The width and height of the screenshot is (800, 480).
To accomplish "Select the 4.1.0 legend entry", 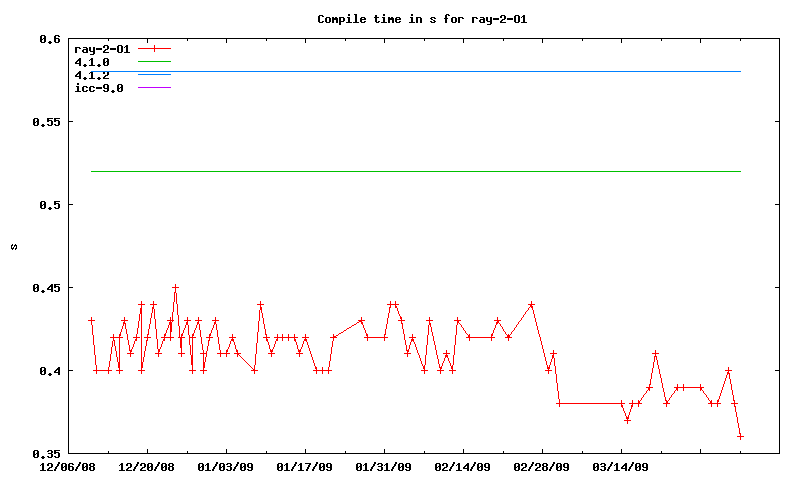I will point(92,62).
